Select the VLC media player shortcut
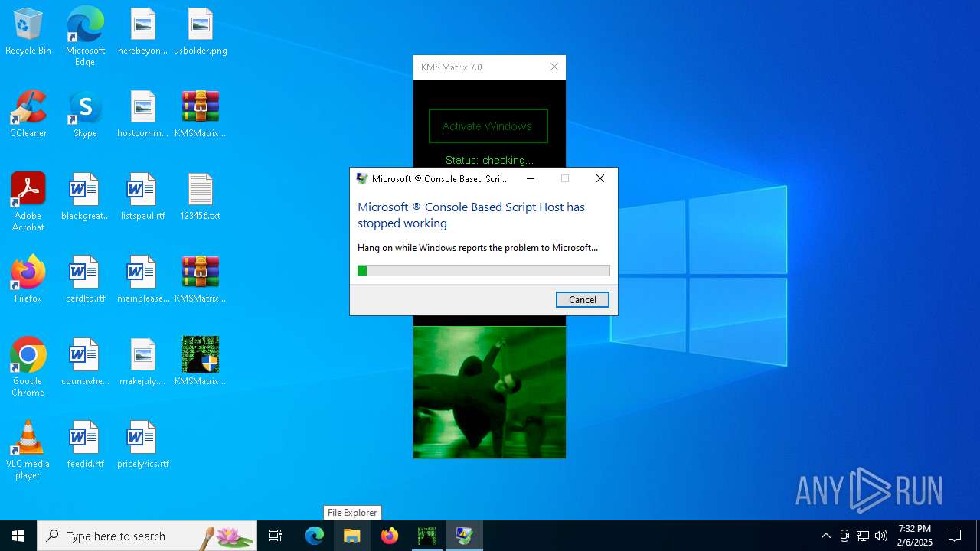This screenshot has height=551, width=980. pos(28,450)
